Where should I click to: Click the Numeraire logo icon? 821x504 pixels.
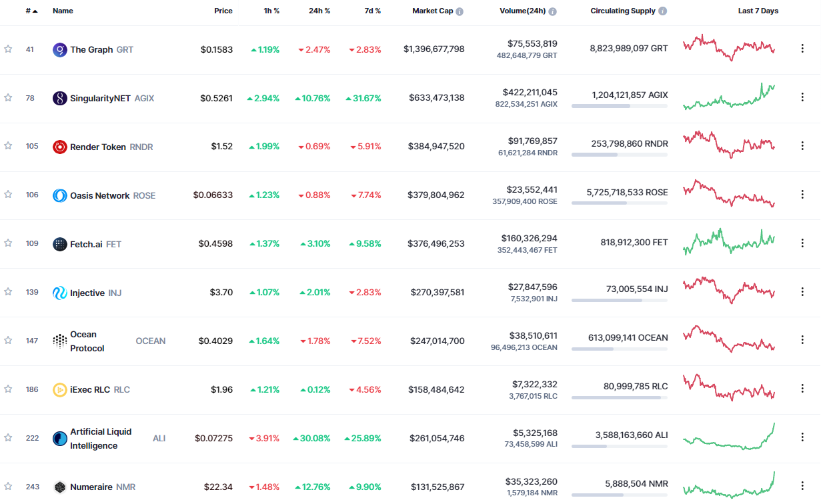(x=59, y=487)
